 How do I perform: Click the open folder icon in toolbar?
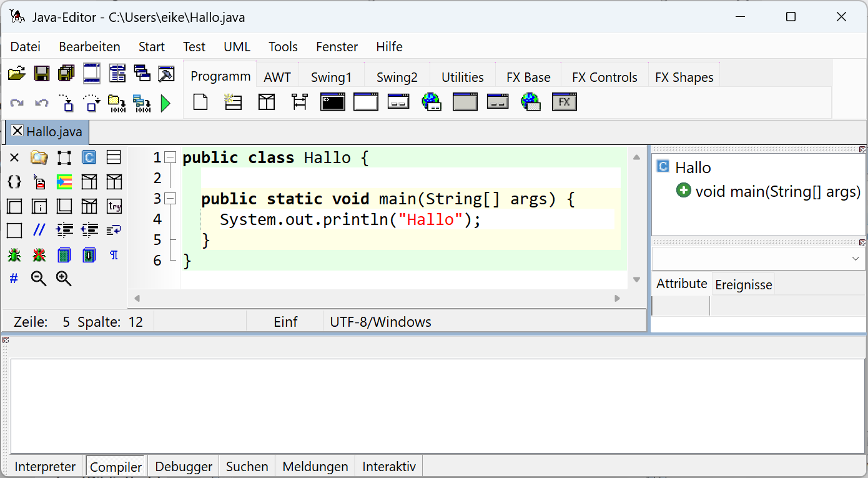[17, 74]
